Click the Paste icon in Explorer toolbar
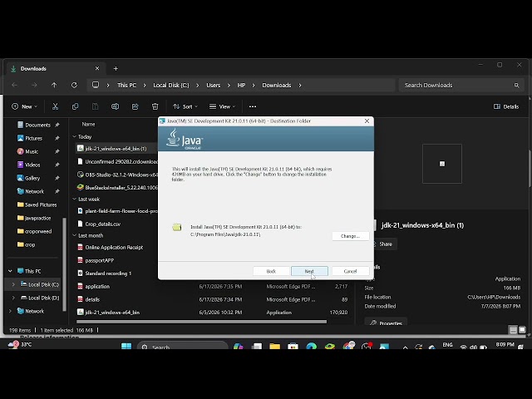Screen dimensions: 532x399 [x=95, y=106]
